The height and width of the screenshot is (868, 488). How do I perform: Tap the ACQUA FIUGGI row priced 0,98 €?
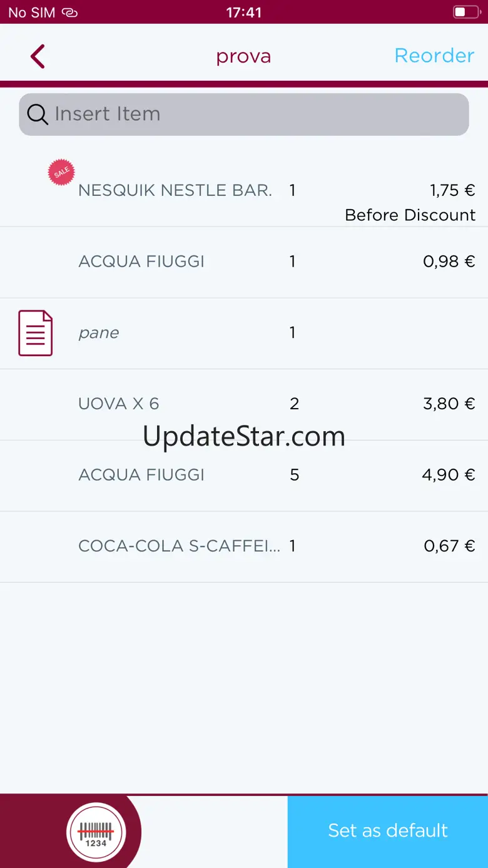click(x=141, y=262)
